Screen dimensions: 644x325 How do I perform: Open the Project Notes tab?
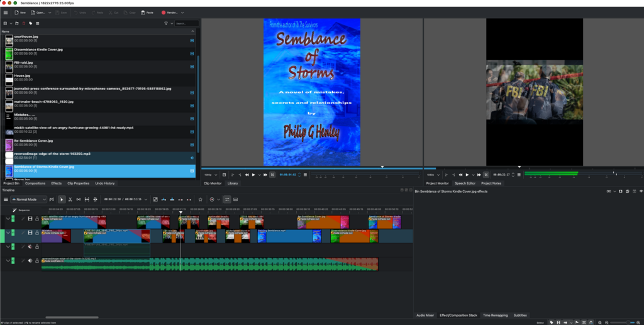click(491, 183)
